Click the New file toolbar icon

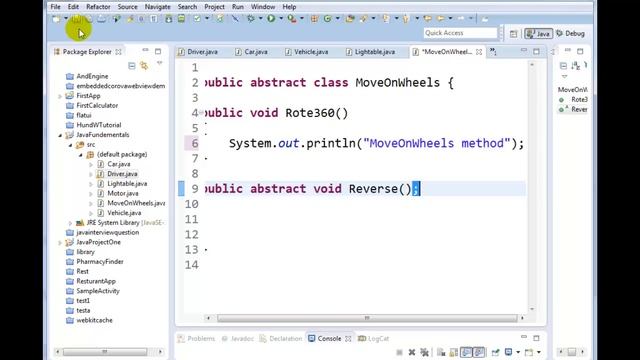click(56, 19)
